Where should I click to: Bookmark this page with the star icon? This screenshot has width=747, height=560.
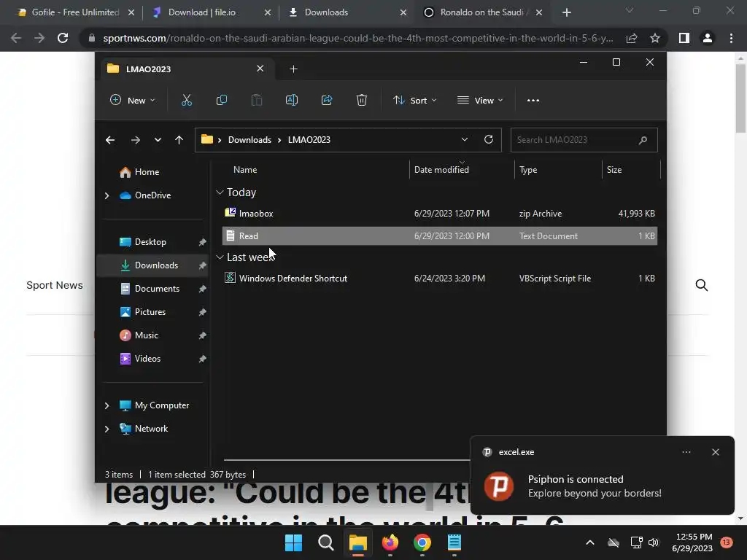[x=655, y=38]
